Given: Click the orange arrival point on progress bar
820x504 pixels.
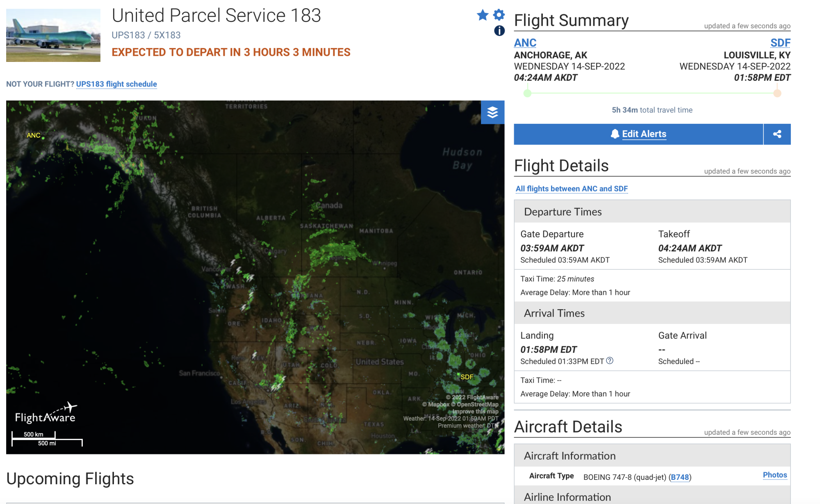Looking at the screenshot, I should pyautogui.click(x=777, y=94).
